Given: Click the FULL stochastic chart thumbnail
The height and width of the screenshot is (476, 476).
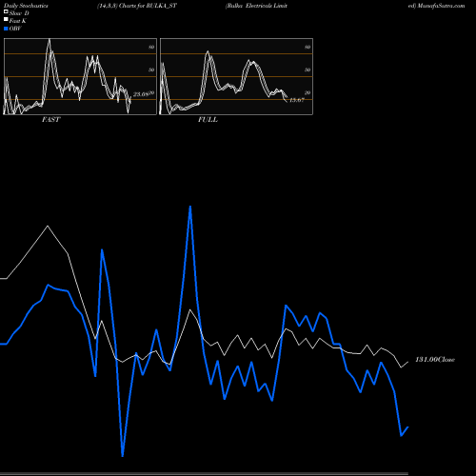Looking at the screenshot, I should tap(236, 76).
